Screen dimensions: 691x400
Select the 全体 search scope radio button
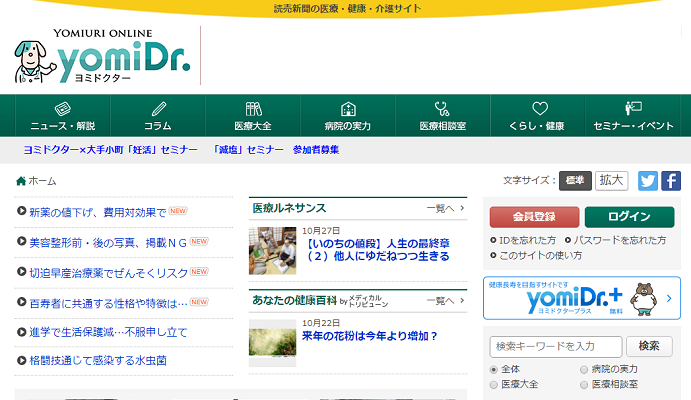pos(494,370)
